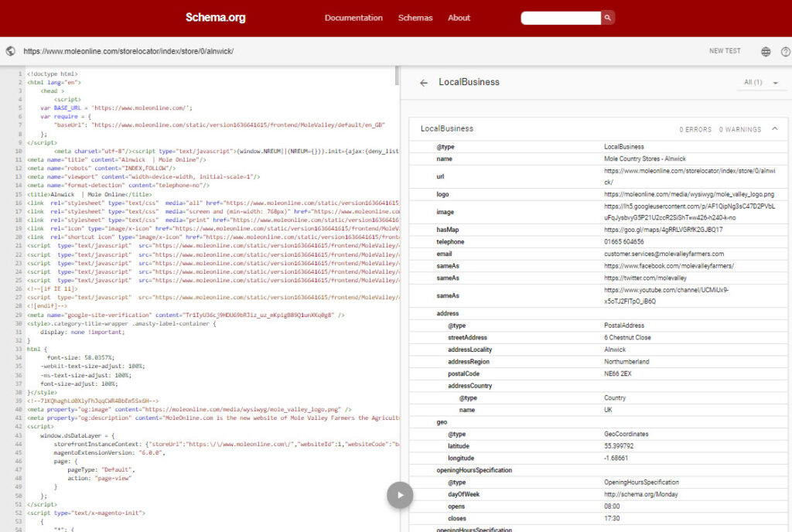
Task: Open the help question mark icon
Action: pos(785,52)
